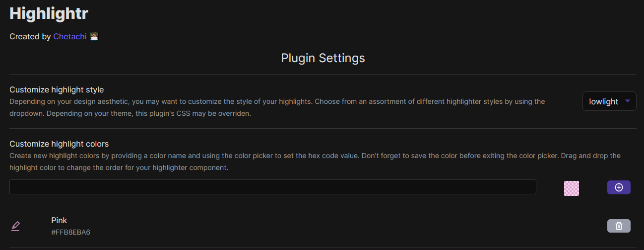Click the purple save color button
The height and width of the screenshot is (250, 644).
pos(619,187)
